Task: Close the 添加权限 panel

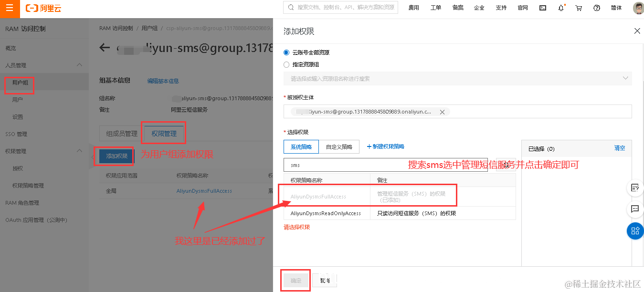Action: [x=637, y=31]
